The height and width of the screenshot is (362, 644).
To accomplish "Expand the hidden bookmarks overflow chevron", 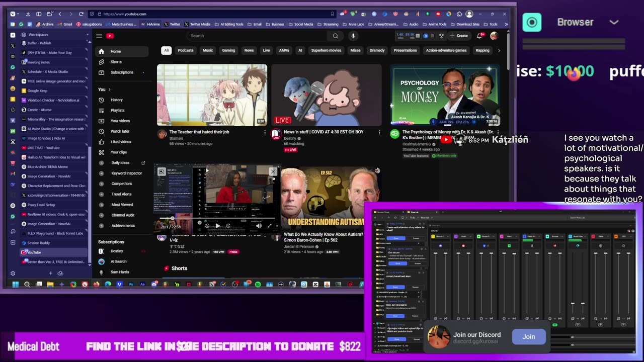I will click(x=506, y=24).
